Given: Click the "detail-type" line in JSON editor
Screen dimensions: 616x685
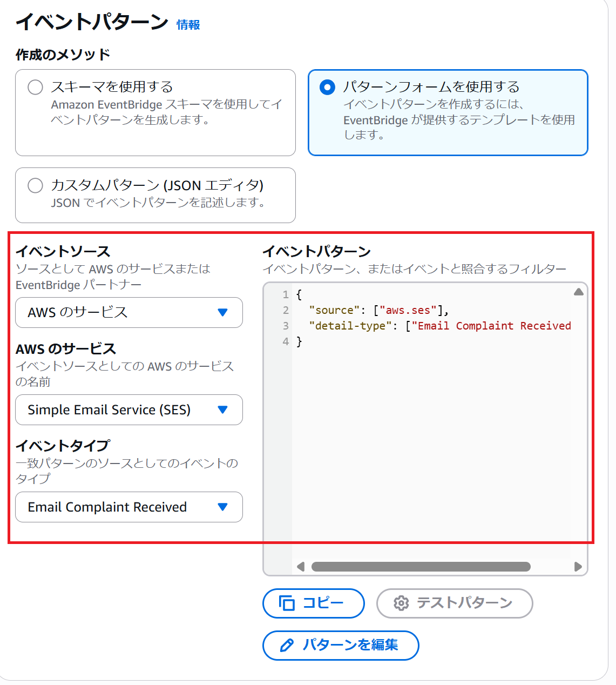Looking at the screenshot, I should 432,326.
